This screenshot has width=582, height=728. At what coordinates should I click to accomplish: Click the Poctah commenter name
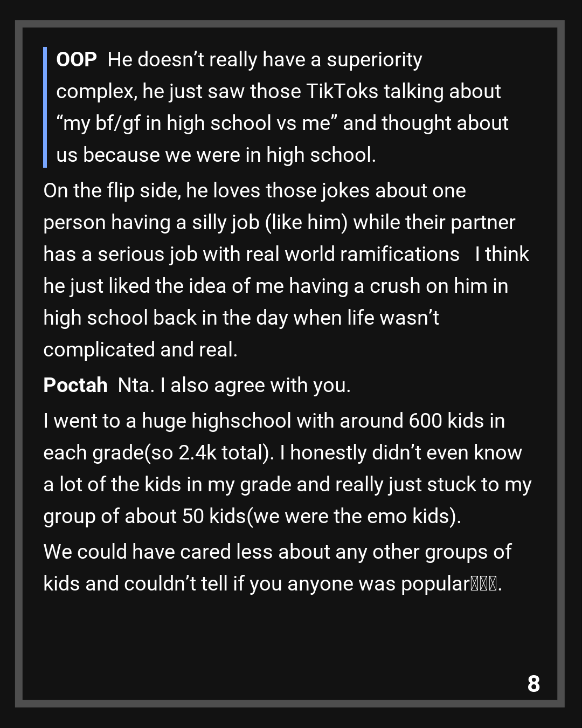(75, 386)
